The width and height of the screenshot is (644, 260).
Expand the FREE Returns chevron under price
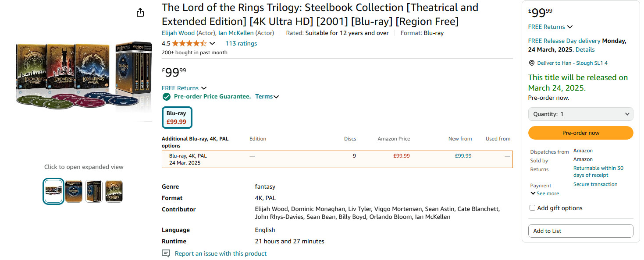click(203, 88)
